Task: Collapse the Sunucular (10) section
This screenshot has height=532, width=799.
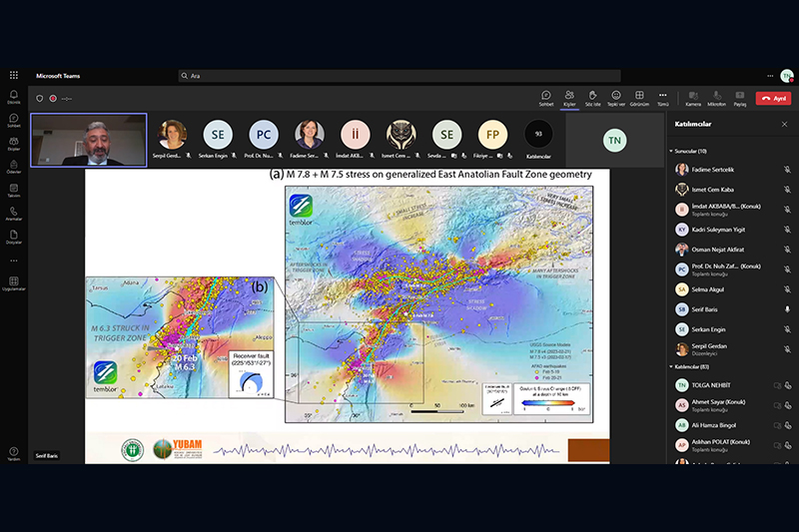Action: (x=670, y=151)
